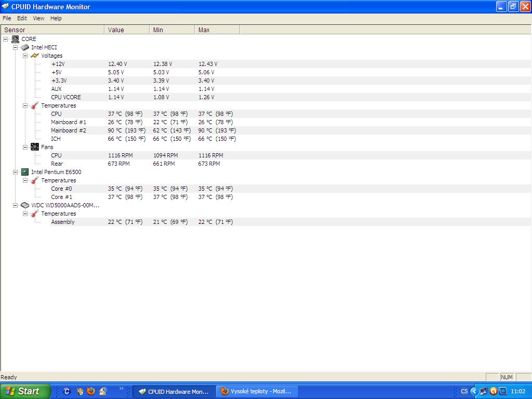Show hidden system tray icons arrow
Screen dimensions: 532x399
click(474, 391)
